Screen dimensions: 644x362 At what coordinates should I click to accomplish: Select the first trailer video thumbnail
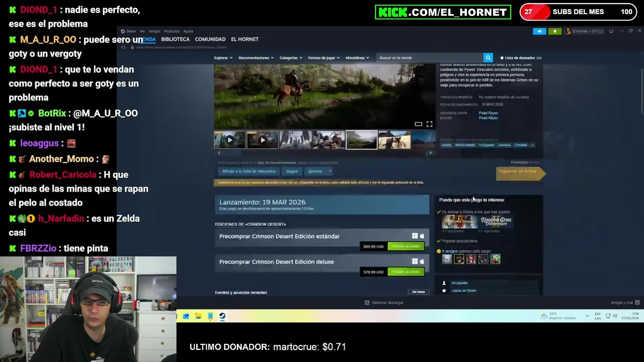click(229, 140)
